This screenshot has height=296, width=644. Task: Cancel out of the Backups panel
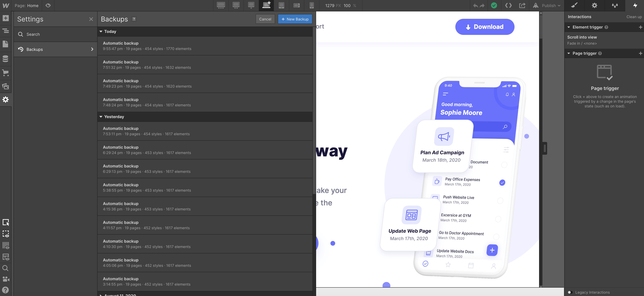point(265,19)
